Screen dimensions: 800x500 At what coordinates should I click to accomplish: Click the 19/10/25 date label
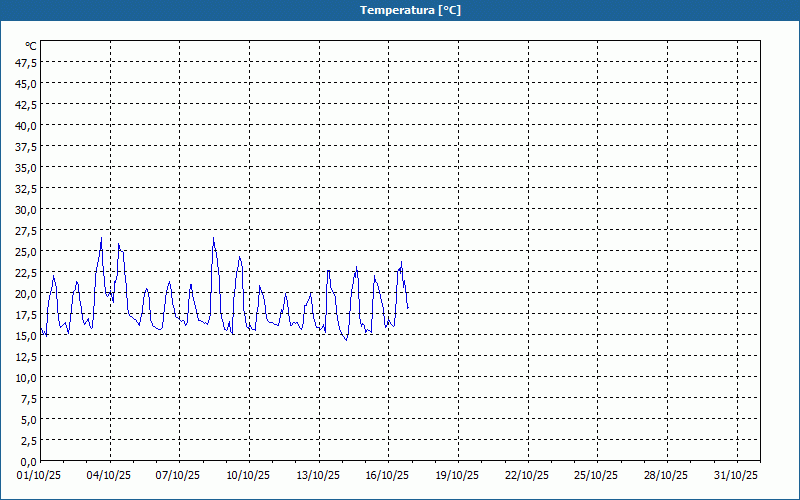pyautogui.click(x=458, y=475)
